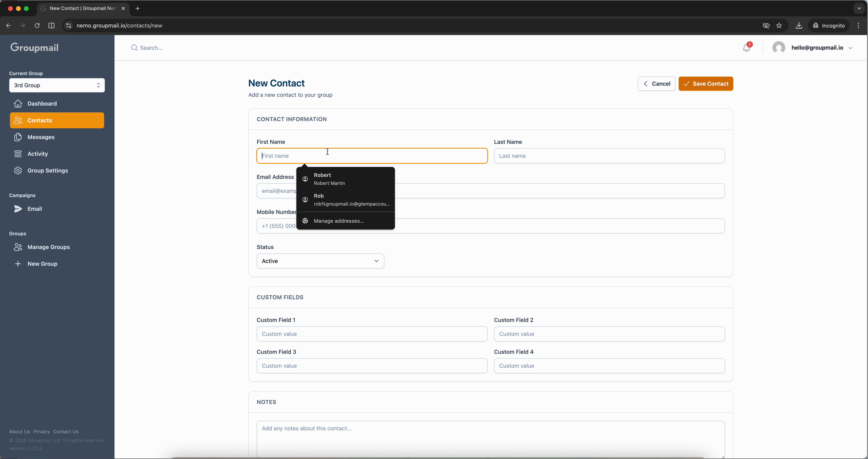Image resolution: width=868 pixels, height=459 pixels.
Task: Bookmark this page with the star icon
Action: coord(779,26)
